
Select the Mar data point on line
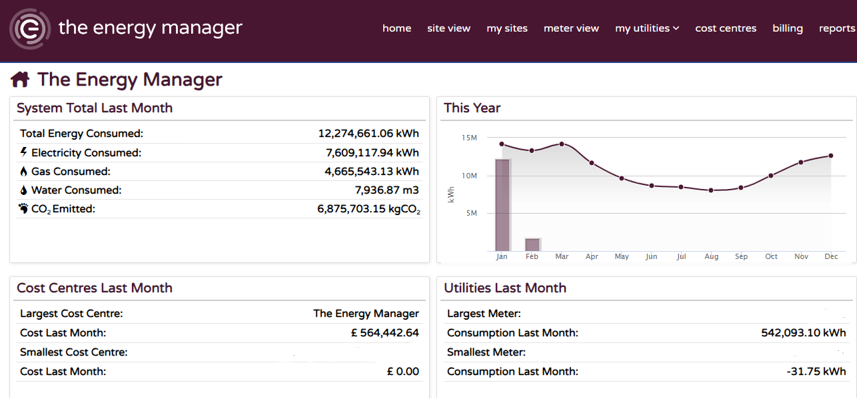[561, 144]
